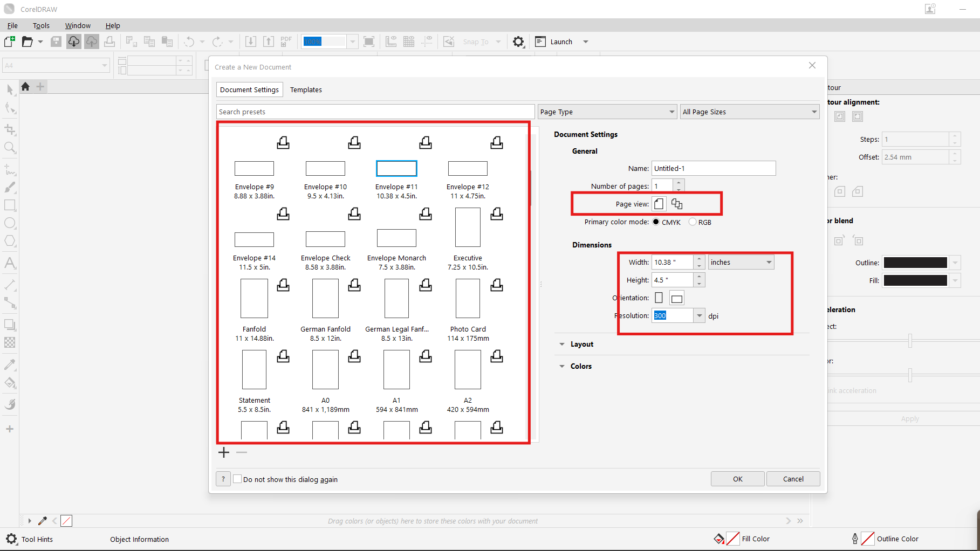Click the New document toolbar icon
This screenshot has height=551, width=980.
(x=10, y=42)
